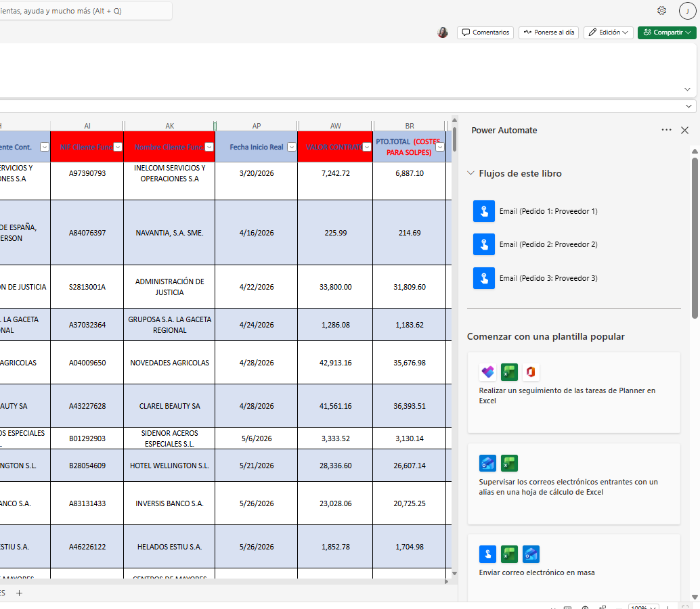Click the worksheet scroll down arrow
This screenshot has height=609, width=700.
point(454,573)
